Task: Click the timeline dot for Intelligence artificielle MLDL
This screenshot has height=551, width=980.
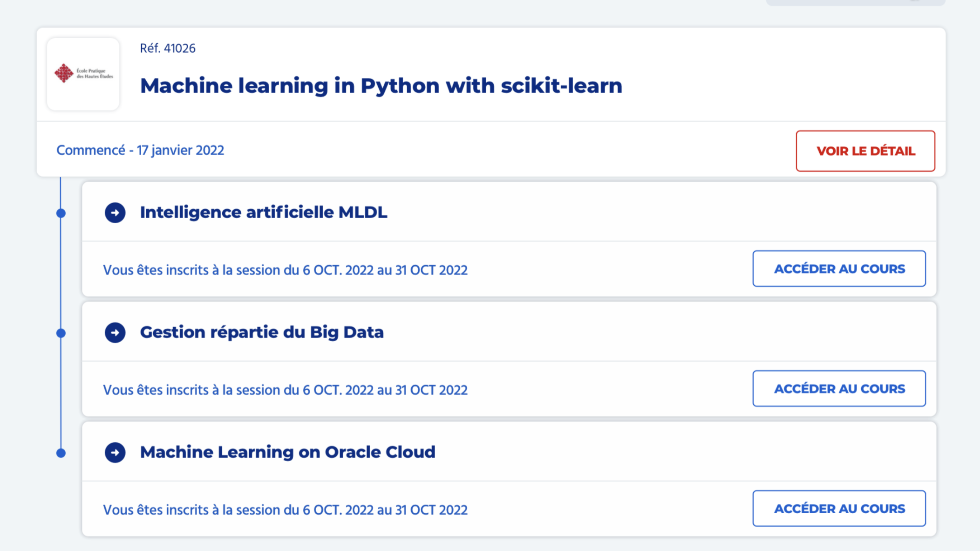Action: point(61,213)
